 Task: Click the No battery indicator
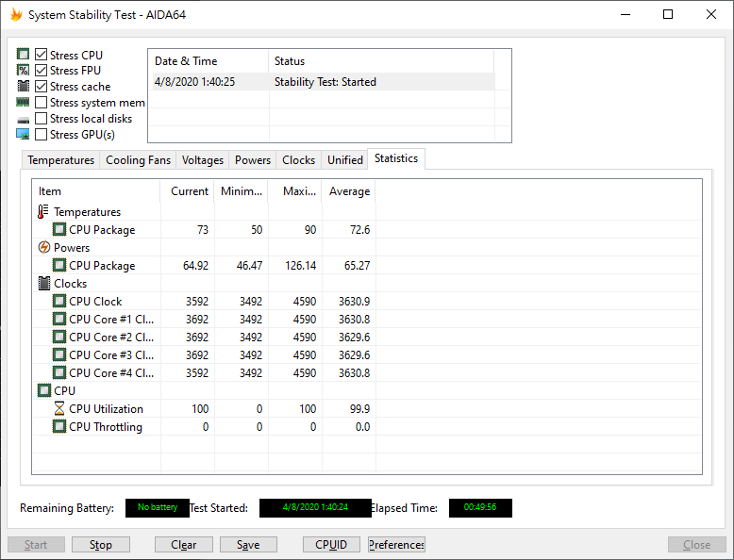[x=158, y=507]
